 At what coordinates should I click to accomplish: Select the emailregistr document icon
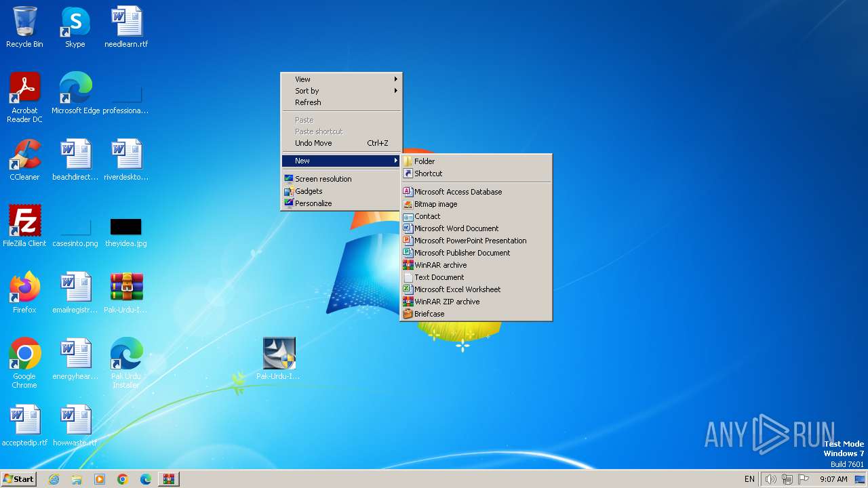click(75, 293)
